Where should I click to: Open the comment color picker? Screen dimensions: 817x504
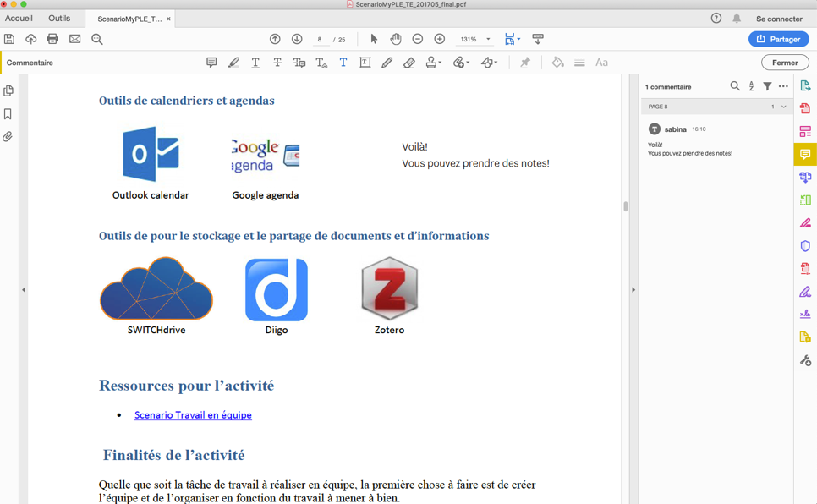click(557, 63)
